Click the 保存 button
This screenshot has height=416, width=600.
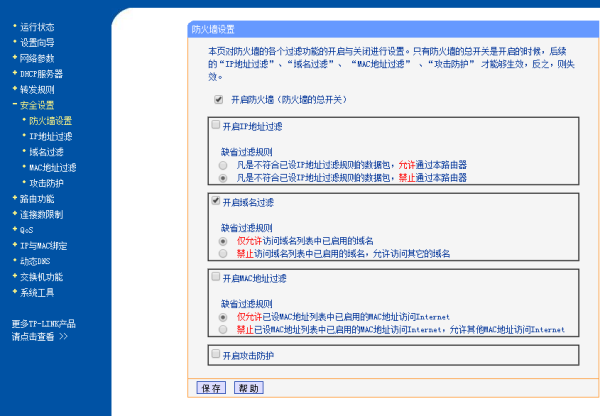(x=211, y=388)
